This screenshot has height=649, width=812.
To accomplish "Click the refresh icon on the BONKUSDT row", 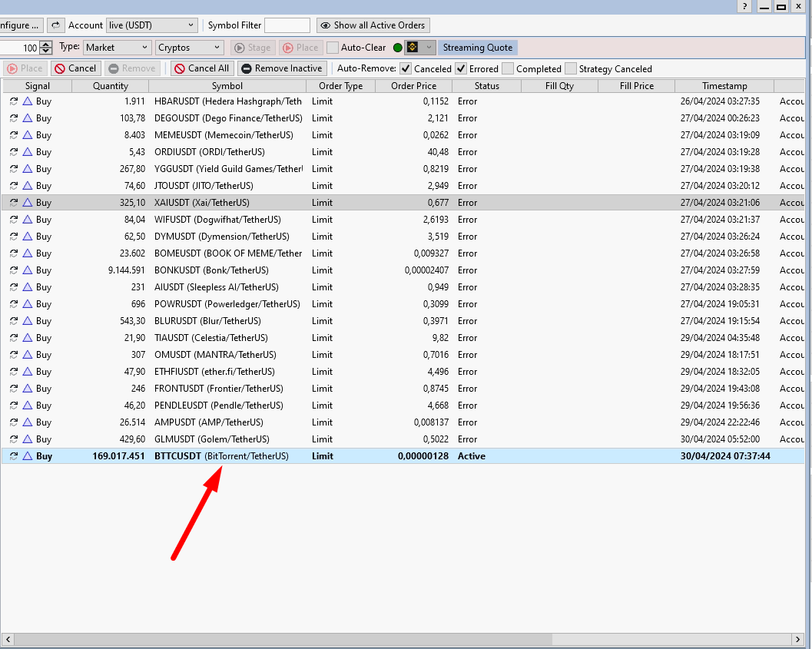I will [14, 270].
